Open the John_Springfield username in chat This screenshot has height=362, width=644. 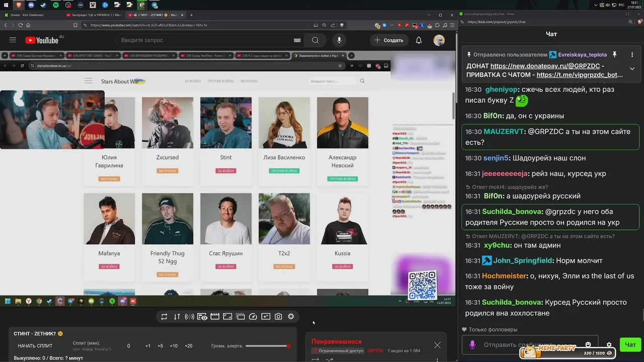(x=522, y=260)
